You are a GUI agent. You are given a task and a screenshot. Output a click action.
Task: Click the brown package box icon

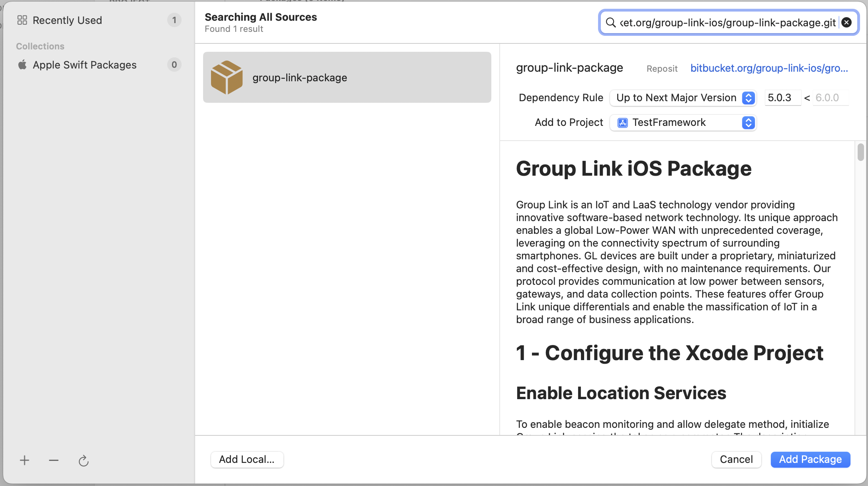tap(227, 77)
